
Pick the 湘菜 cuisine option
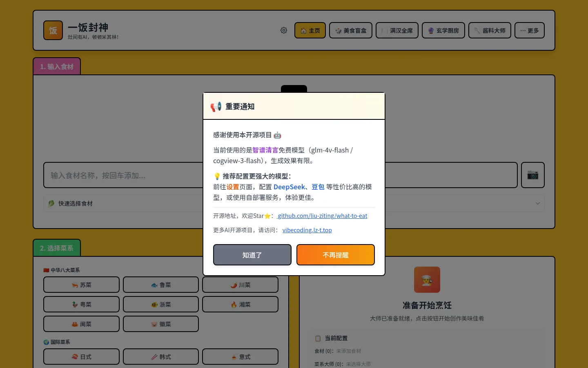pos(240,304)
